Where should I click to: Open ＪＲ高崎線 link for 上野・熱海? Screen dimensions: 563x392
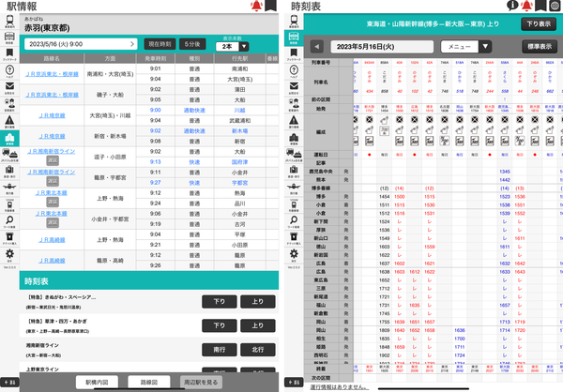click(52, 240)
